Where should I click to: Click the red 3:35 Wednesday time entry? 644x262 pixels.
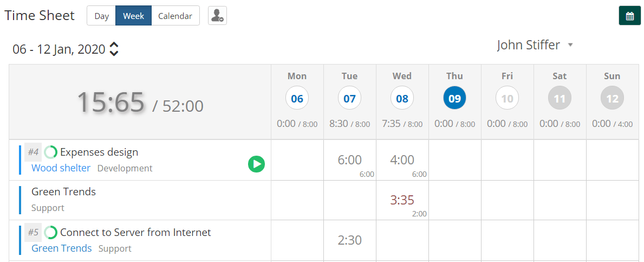[x=402, y=200]
